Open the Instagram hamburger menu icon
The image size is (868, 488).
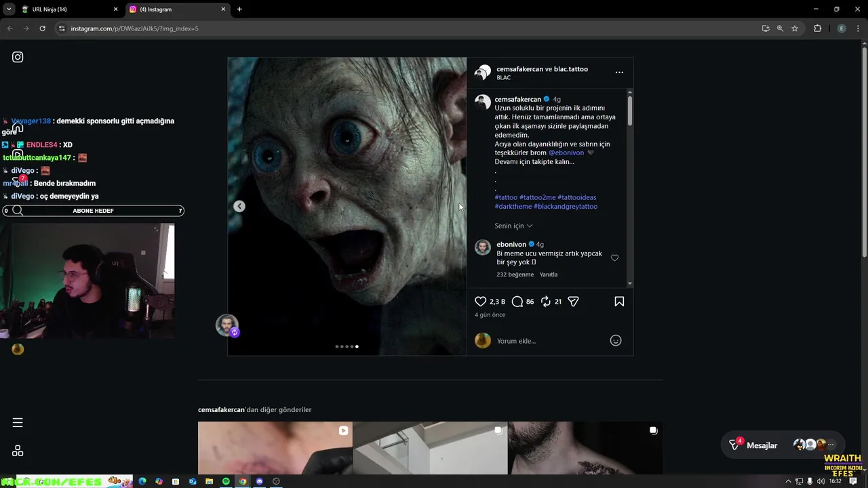point(18,423)
